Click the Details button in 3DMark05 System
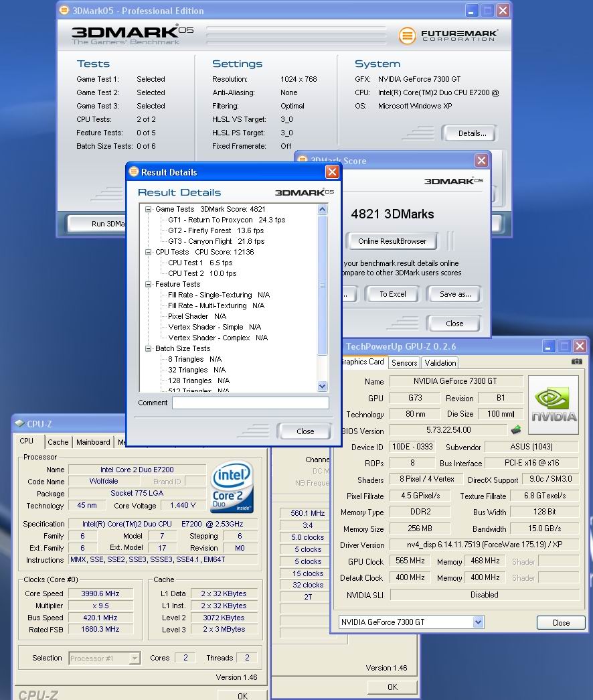This screenshot has height=700, width=593. coord(469,133)
